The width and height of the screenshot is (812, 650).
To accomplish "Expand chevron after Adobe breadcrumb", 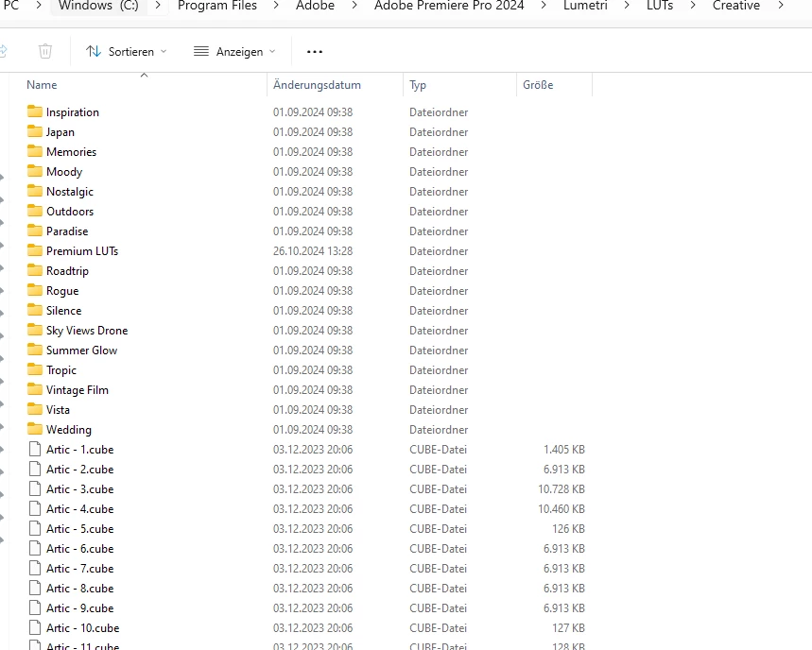I will [354, 5].
